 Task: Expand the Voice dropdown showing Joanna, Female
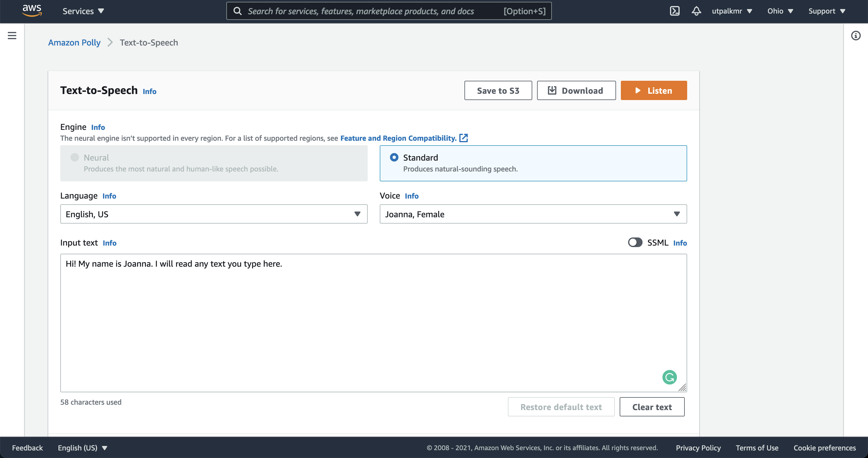[x=533, y=214]
